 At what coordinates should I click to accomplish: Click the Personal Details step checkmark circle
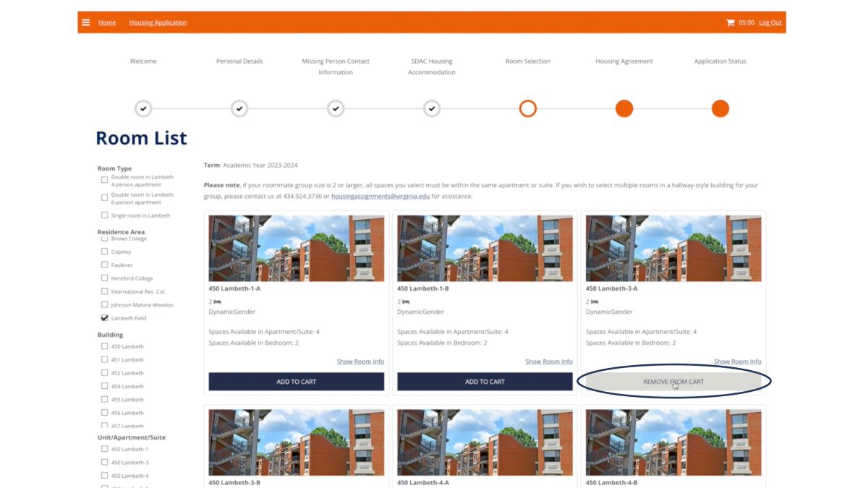[x=239, y=108]
